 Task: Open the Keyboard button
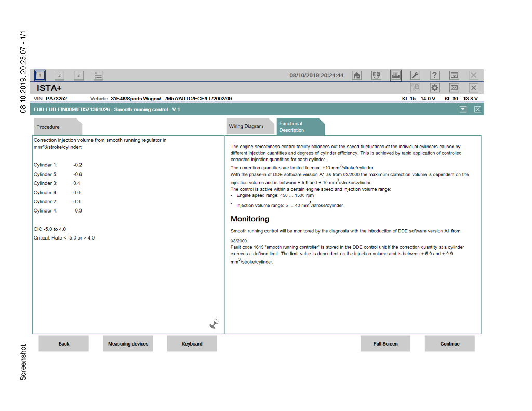click(x=192, y=344)
